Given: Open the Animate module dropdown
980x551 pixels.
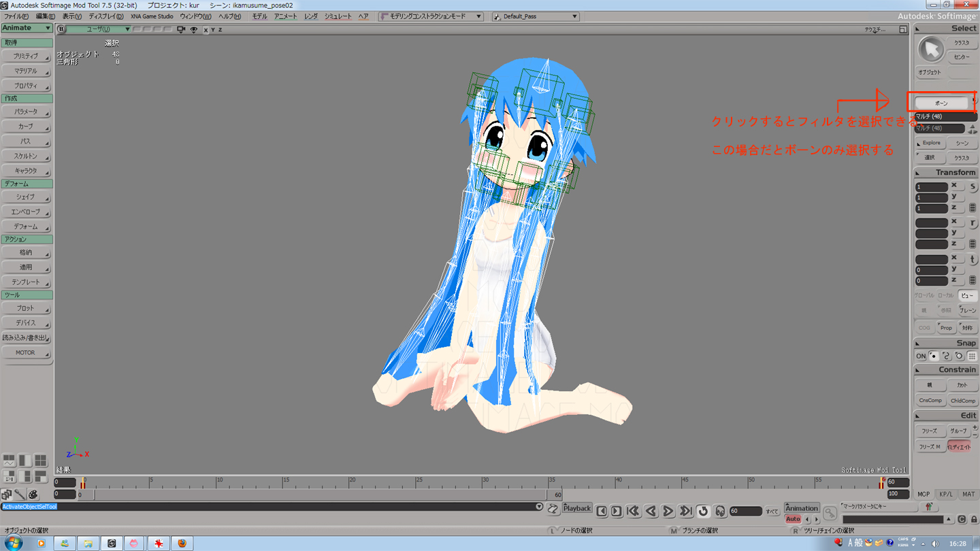Looking at the screenshot, I should pos(27,28).
